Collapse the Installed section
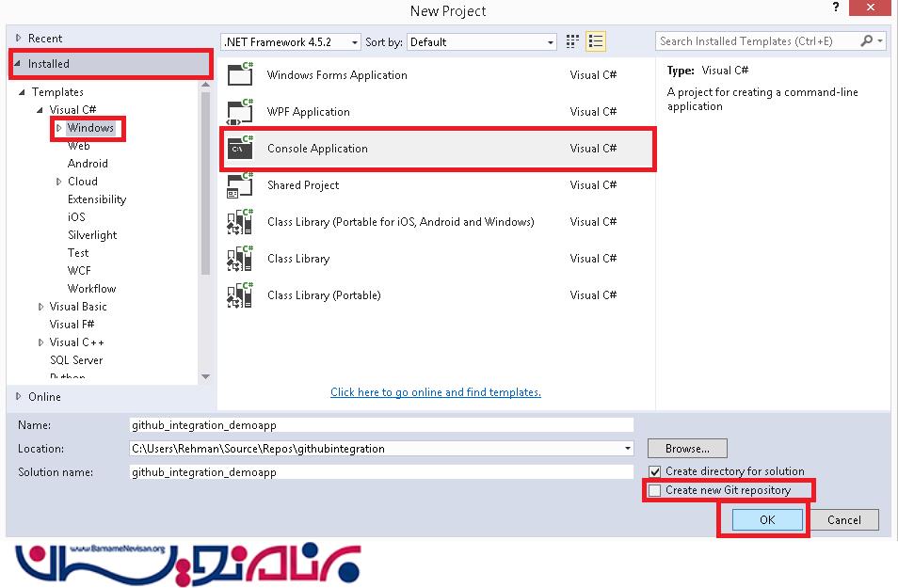898x588 pixels. point(18,64)
